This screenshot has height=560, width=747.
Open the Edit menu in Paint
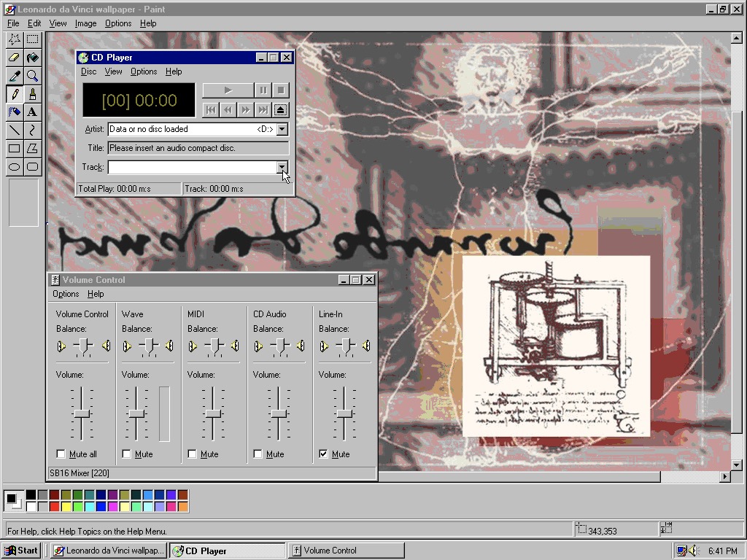point(34,23)
